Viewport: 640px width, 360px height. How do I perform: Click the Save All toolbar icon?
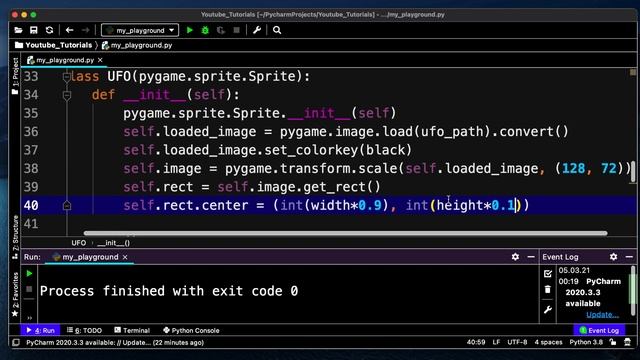point(33,30)
